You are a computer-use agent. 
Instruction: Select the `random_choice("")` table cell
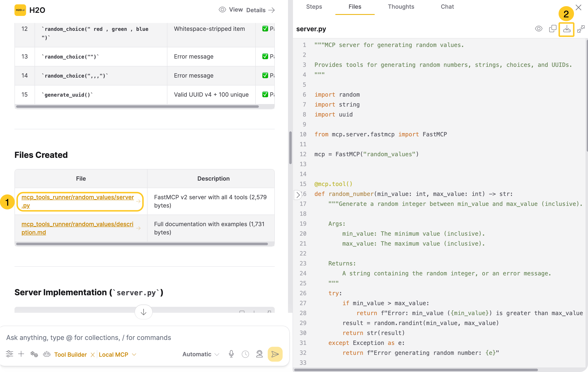101,56
